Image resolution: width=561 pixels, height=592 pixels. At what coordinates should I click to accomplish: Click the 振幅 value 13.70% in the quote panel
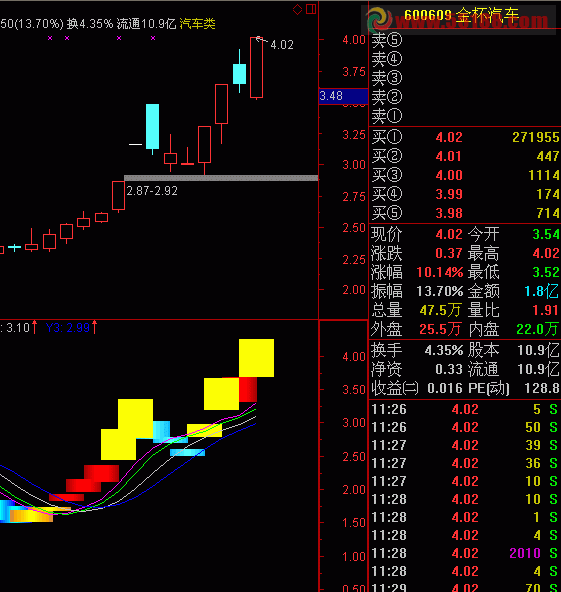coord(439,291)
